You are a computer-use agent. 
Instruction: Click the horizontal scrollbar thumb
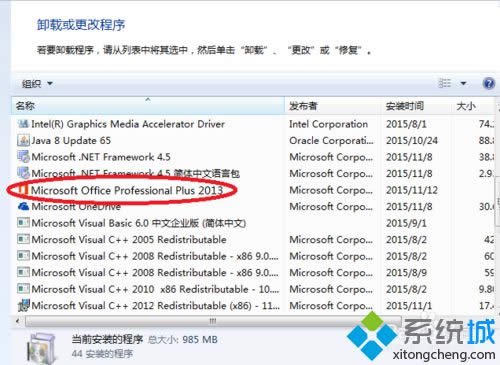click(x=213, y=321)
